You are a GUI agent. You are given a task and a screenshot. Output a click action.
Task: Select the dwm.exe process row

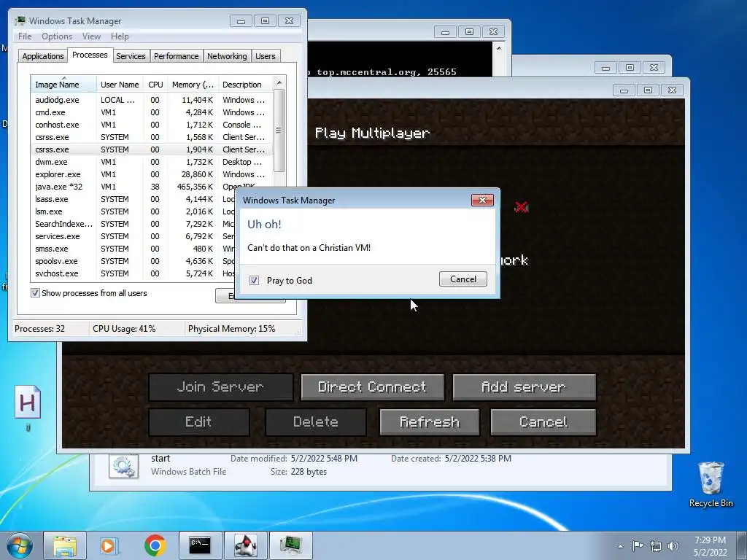(152, 162)
